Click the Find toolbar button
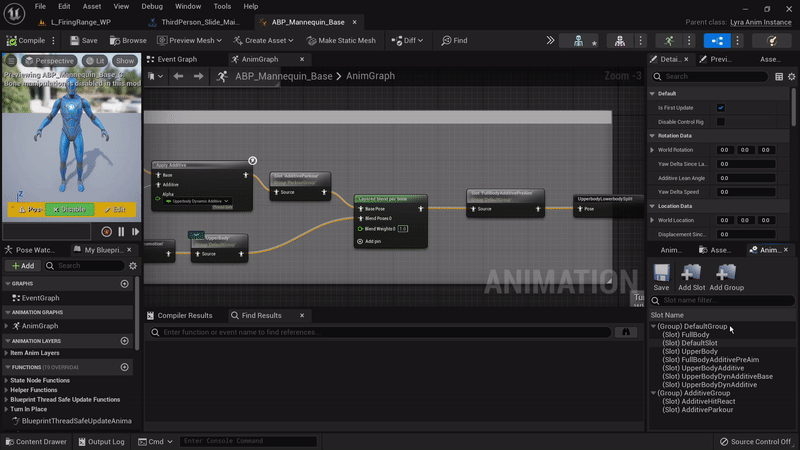 (x=454, y=40)
